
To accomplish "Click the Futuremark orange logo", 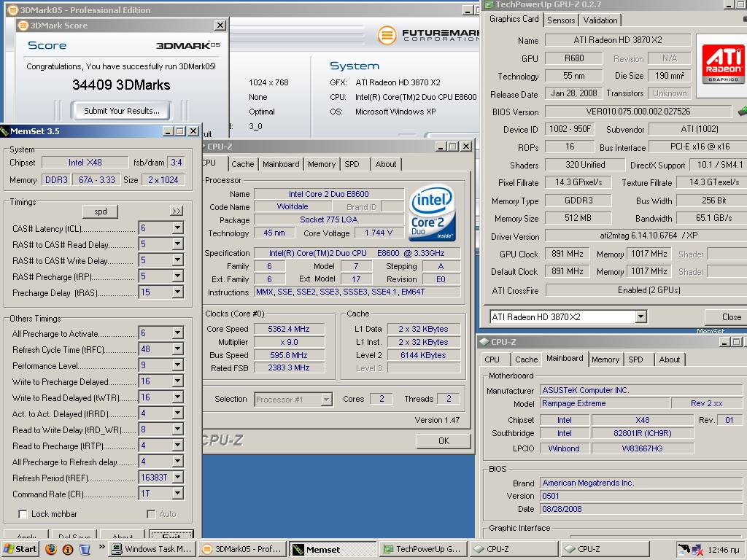I will (387, 35).
